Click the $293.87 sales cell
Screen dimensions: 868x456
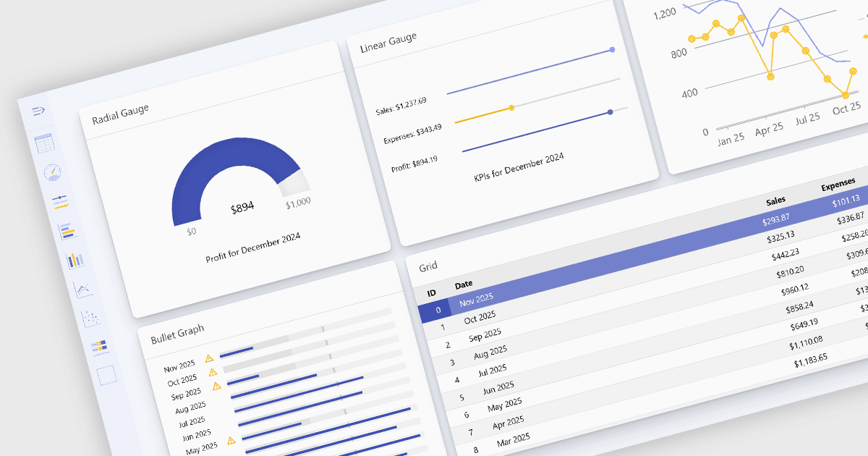[775, 218]
